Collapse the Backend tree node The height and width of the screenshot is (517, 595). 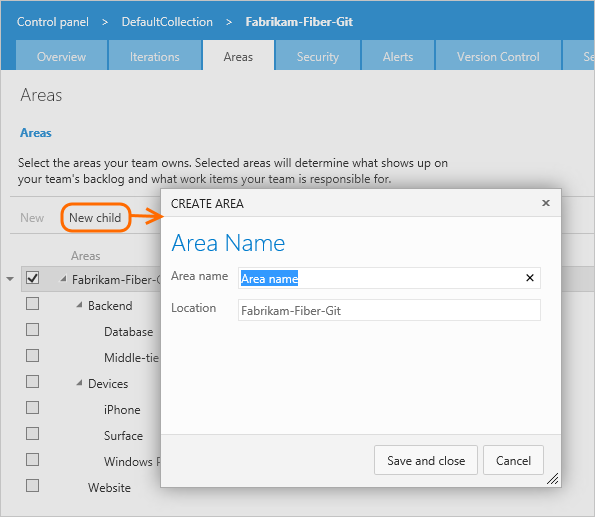click(x=79, y=305)
